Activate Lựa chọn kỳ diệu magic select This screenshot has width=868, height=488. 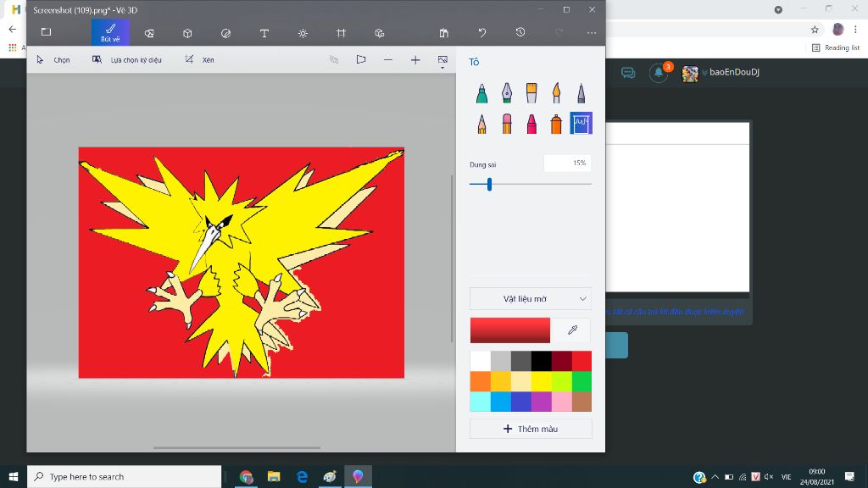(127, 60)
